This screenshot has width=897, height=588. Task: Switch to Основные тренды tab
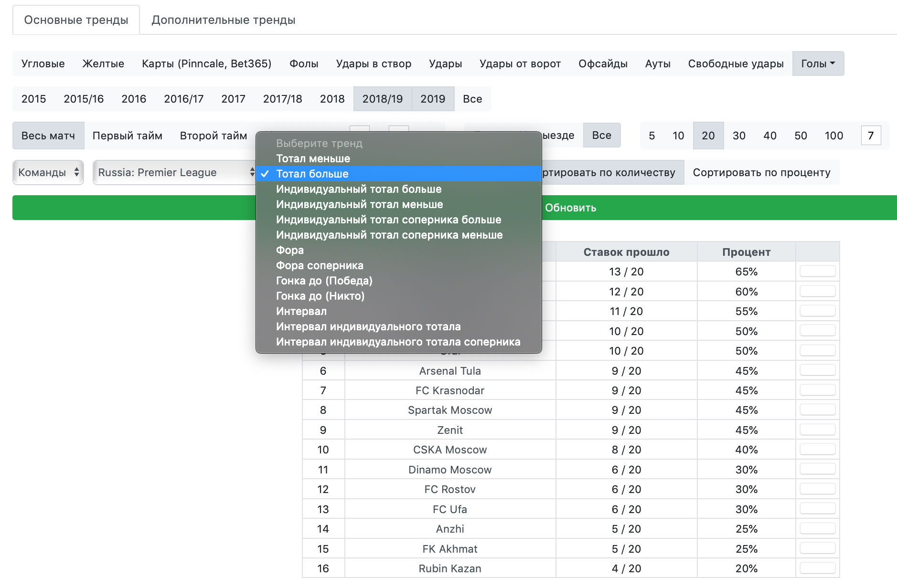coord(76,20)
